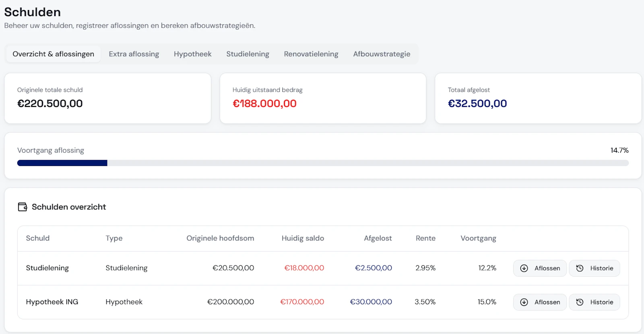644x334 pixels.
Task: Click the €30.000,00 paid-off cell
Action: point(371,302)
